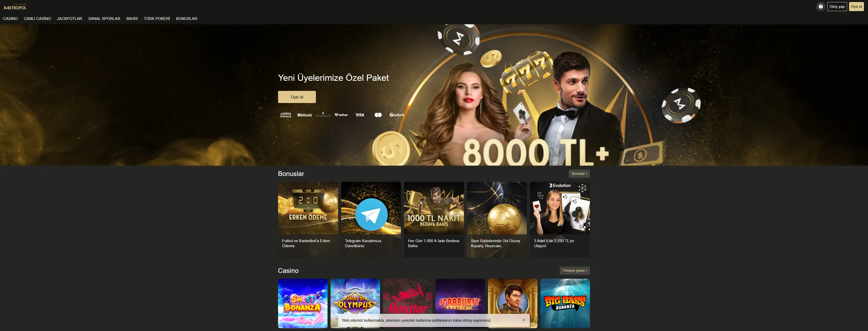Click the VISA payment logo

360,115
